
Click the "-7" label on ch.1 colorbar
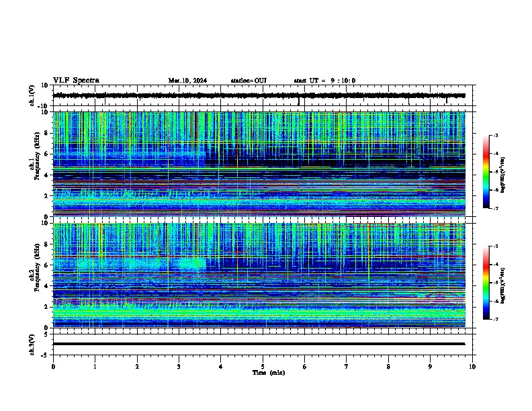[x=496, y=208]
